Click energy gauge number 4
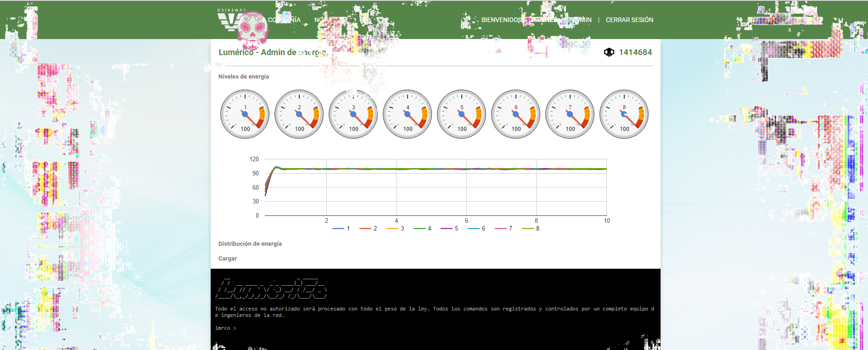 [408, 114]
